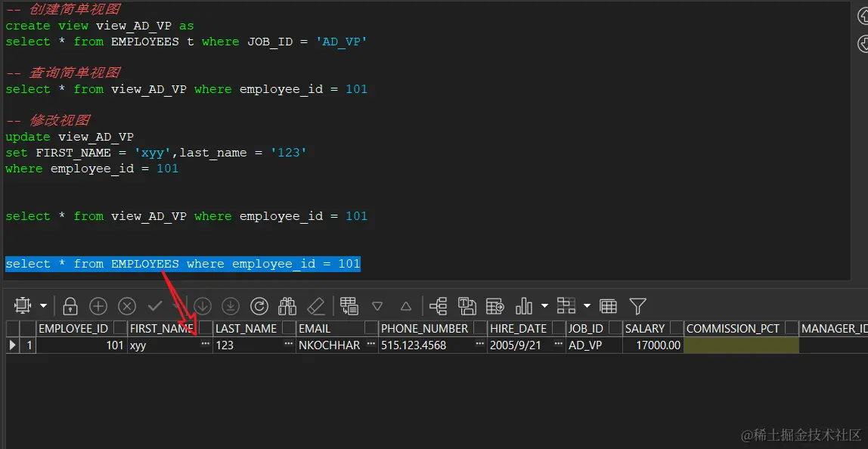Screen dimensions: 868x449
Task: Toggle the box beside the HIRE_DATE header
Action: point(558,328)
